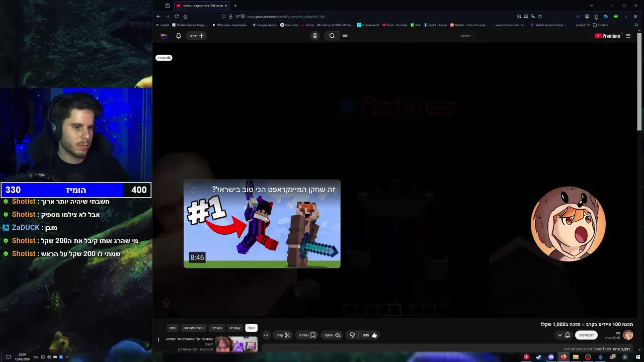Click the browser vertical scrollbar
Image resolution: width=644 pixels, height=362 pixels.
pyautogui.click(x=639, y=80)
